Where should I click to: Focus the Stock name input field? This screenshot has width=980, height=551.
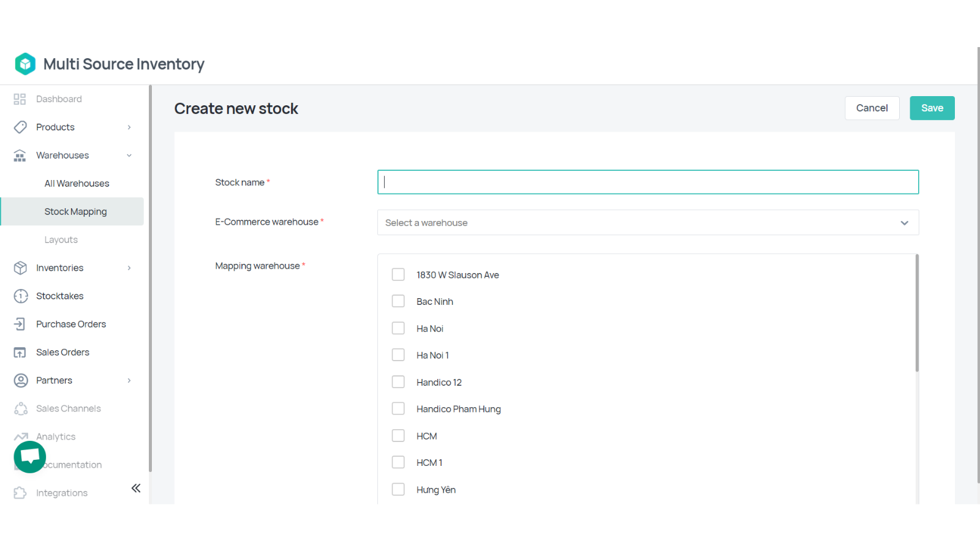[x=647, y=182]
